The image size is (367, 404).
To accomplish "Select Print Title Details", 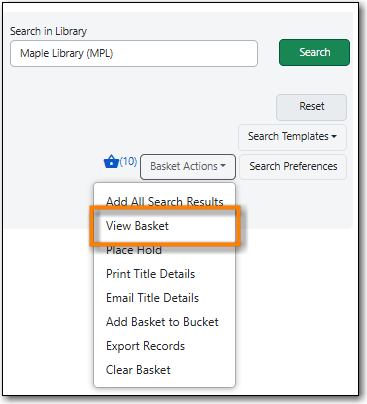I will click(164, 274).
